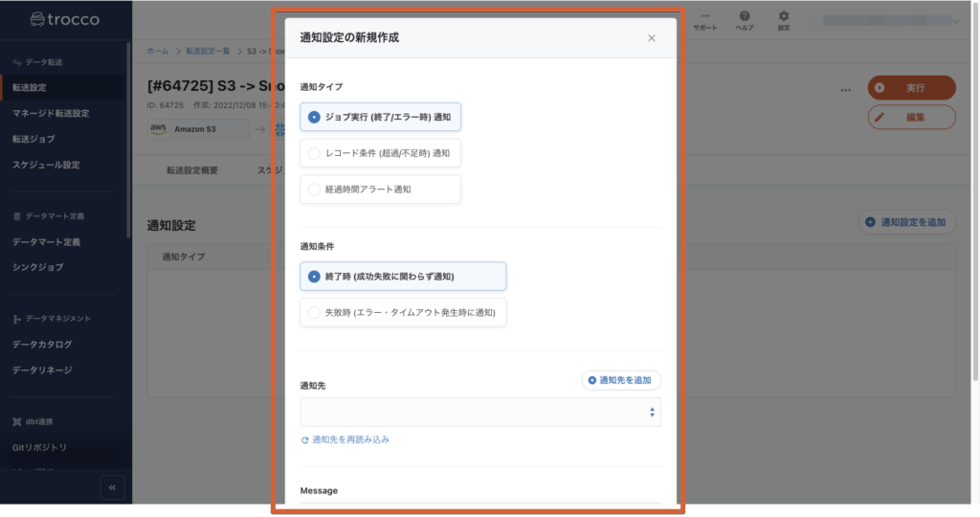Click the reload icon for 通知先を再読み込み
This screenshot has height=517, width=980.
click(305, 440)
